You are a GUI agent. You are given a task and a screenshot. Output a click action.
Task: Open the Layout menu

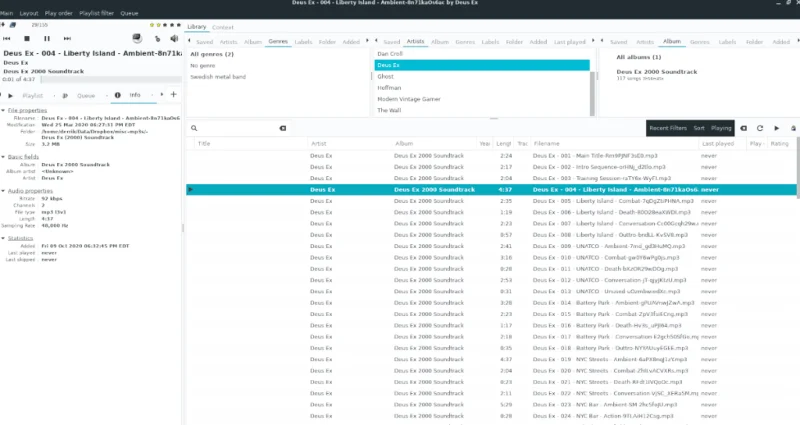(x=29, y=13)
